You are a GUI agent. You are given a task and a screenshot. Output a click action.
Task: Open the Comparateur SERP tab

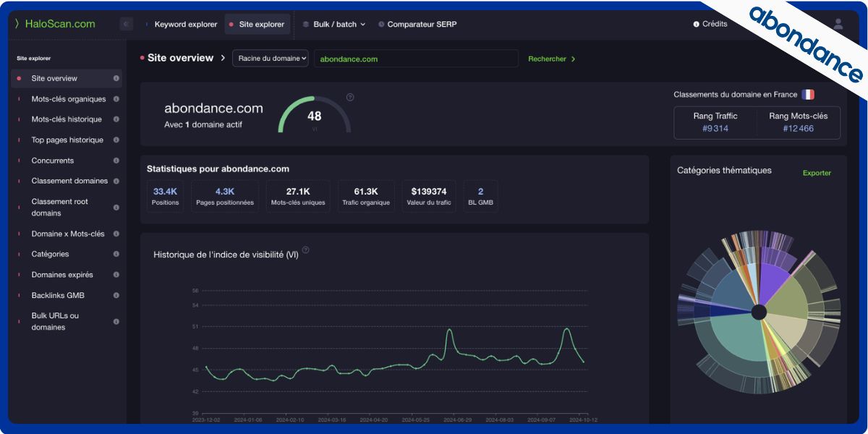pos(418,24)
